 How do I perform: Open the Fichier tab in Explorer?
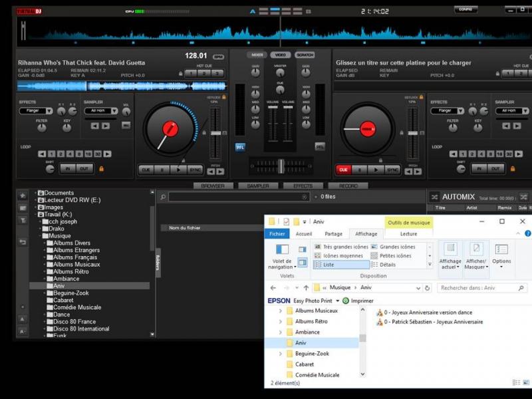277,234
